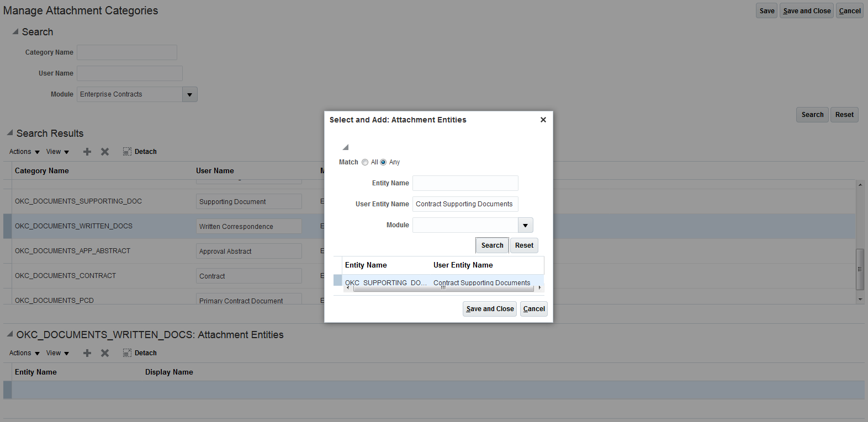Screen dimensions: 868x422
Task: Click the dialog Search button
Action: coord(492,245)
